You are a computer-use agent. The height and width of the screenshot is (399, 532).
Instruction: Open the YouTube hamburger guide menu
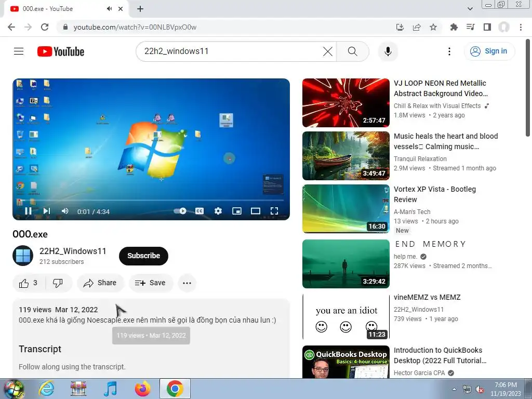pos(19,51)
